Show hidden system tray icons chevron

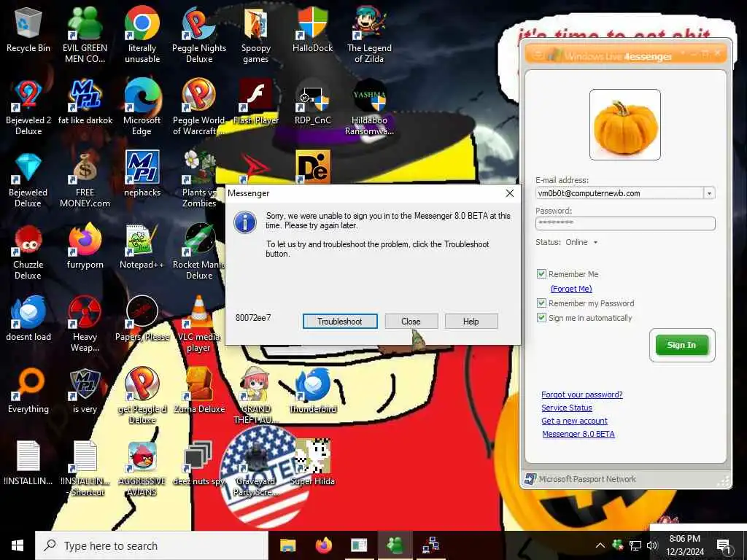pyautogui.click(x=600, y=545)
